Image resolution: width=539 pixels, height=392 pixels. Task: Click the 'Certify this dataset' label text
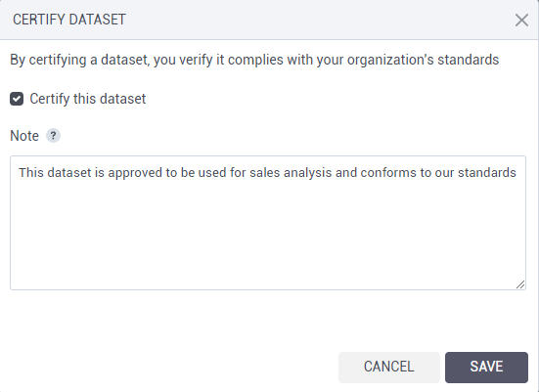(x=88, y=99)
